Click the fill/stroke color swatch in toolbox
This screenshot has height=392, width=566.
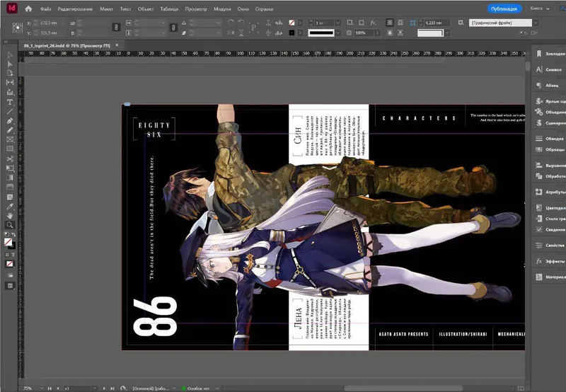[x=8, y=242]
